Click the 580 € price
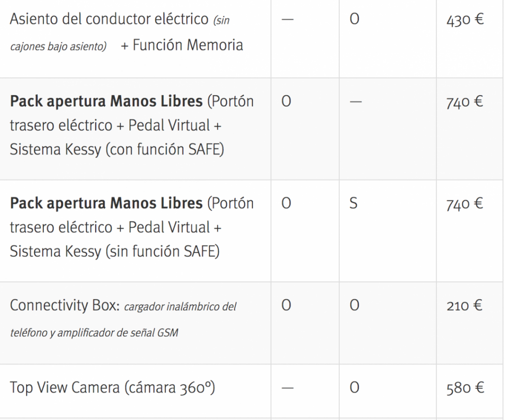This screenshot has width=505, height=420. pyautogui.click(x=464, y=388)
